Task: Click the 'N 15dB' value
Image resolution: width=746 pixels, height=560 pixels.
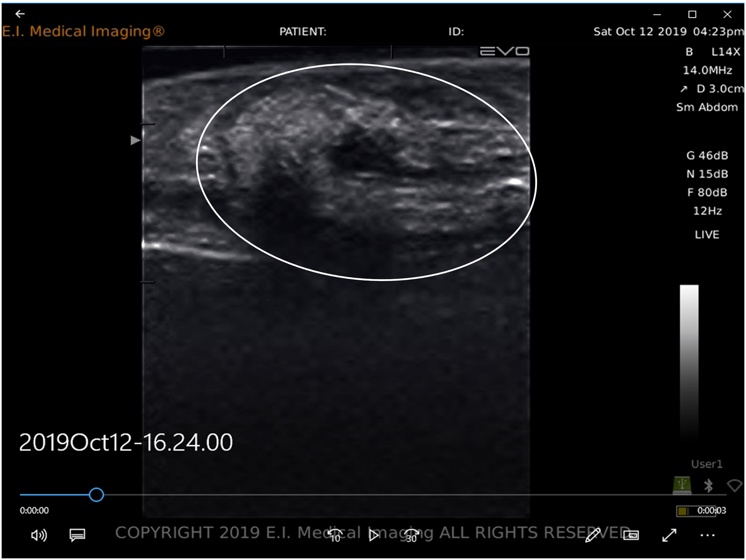Action: pos(707,174)
